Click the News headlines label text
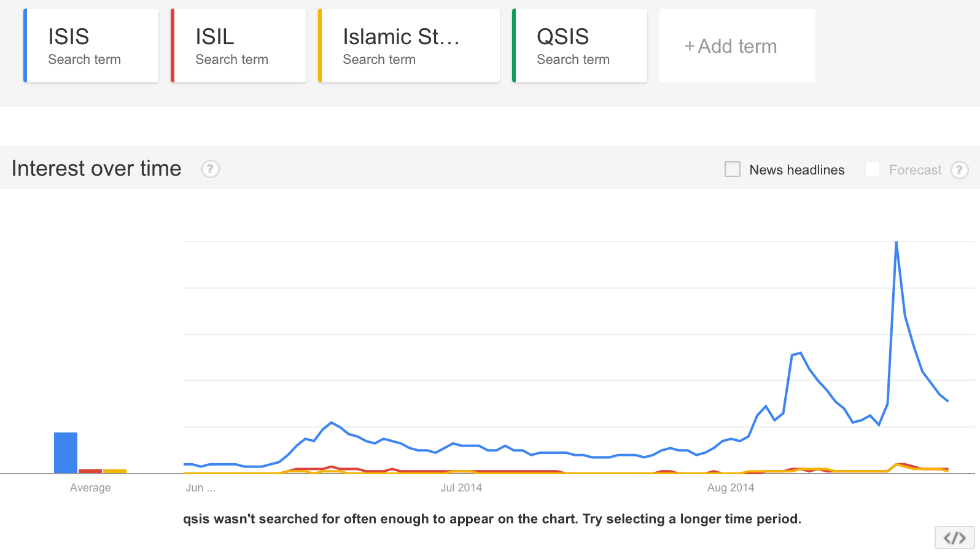 click(797, 170)
